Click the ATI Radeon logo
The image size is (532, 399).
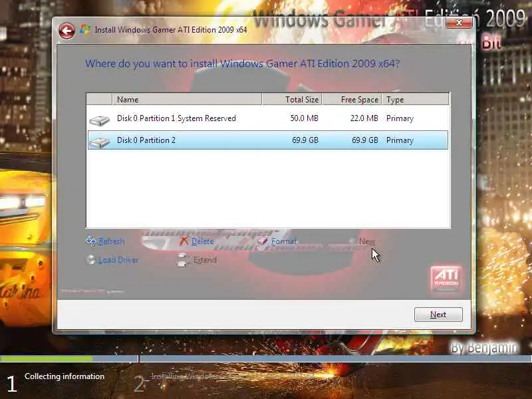click(x=446, y=279)
